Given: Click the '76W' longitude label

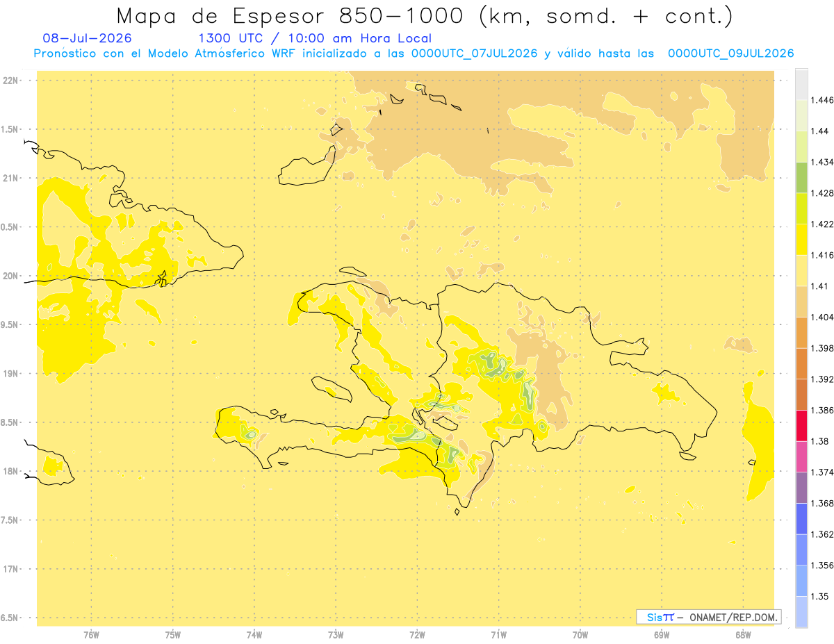Looking at the screenshot, I should coord(91,634).
